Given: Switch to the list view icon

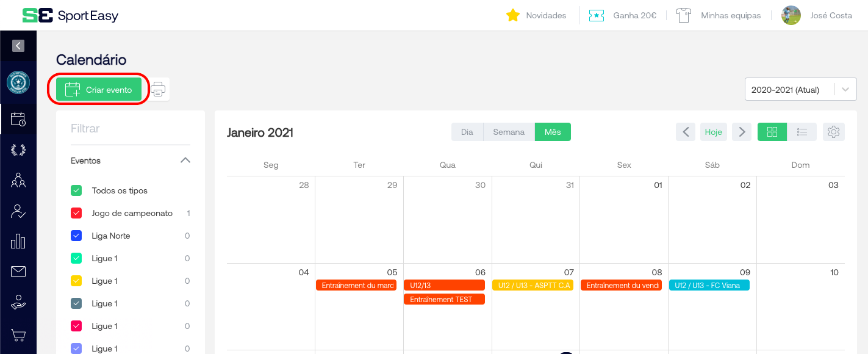Looking at the screenshot, I should coord(802,132).
